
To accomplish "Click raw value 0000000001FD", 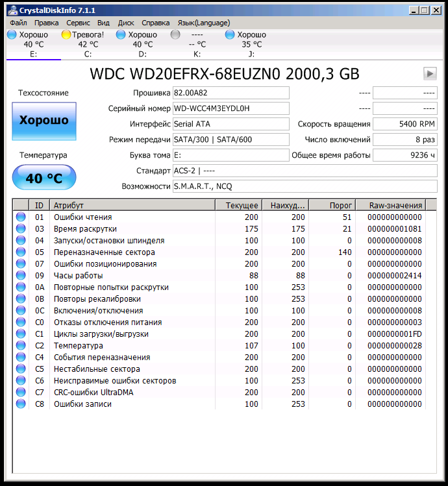I will pyautogui.click(x=395, y=334).
